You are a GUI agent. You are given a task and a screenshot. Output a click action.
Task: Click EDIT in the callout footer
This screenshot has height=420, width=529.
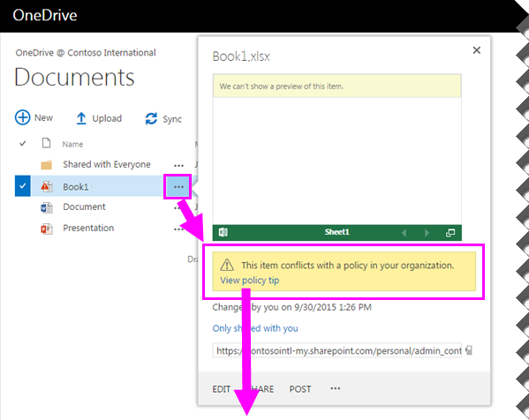click(x=221, y=389)
